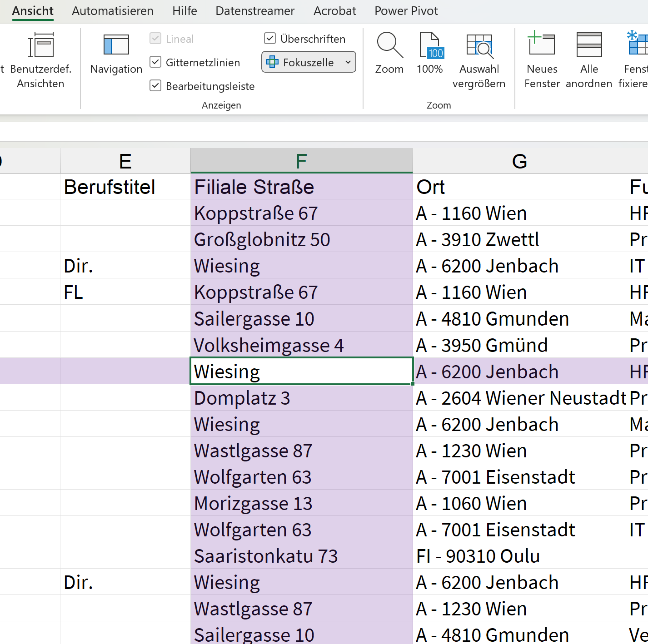Switch to the Automatisieren tab
Viewport: 648px width, 644px height.
coord(113,11)
